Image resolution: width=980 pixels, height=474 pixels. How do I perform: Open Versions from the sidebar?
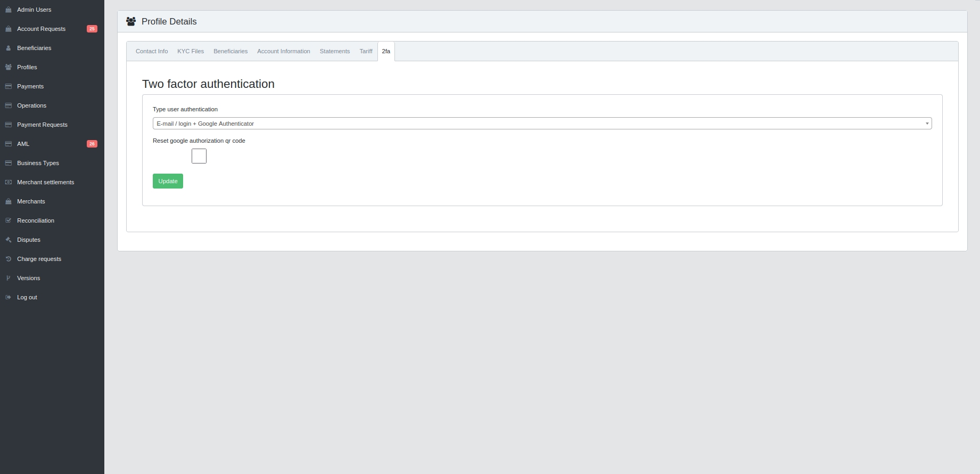click(29, 278)
